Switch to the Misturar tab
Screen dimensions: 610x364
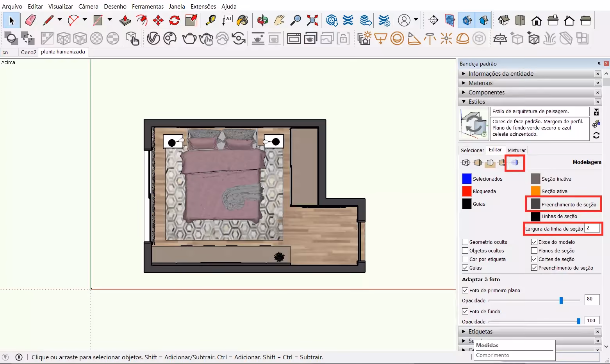click(517, 150)
